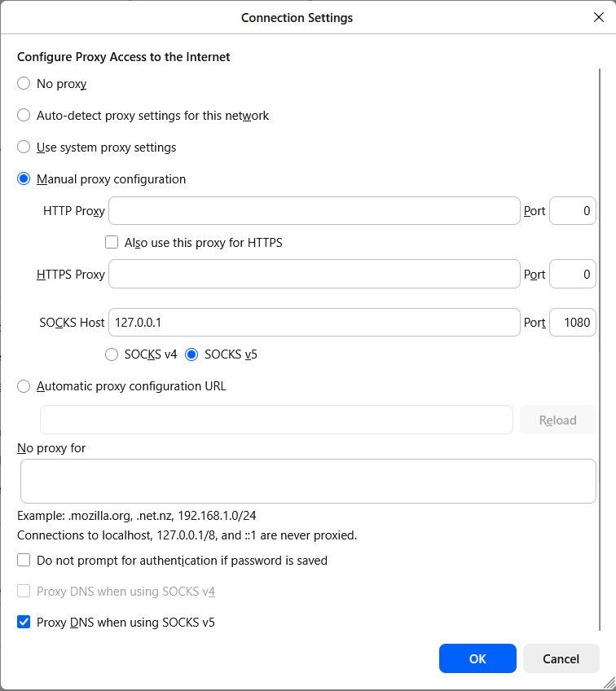Choose Use system proxy settings

click(23, 147)
